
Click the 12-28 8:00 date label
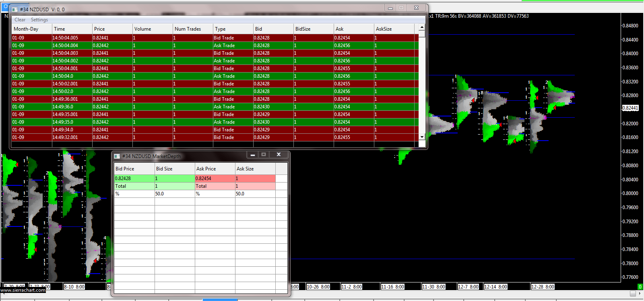click(x=543, y=287)
